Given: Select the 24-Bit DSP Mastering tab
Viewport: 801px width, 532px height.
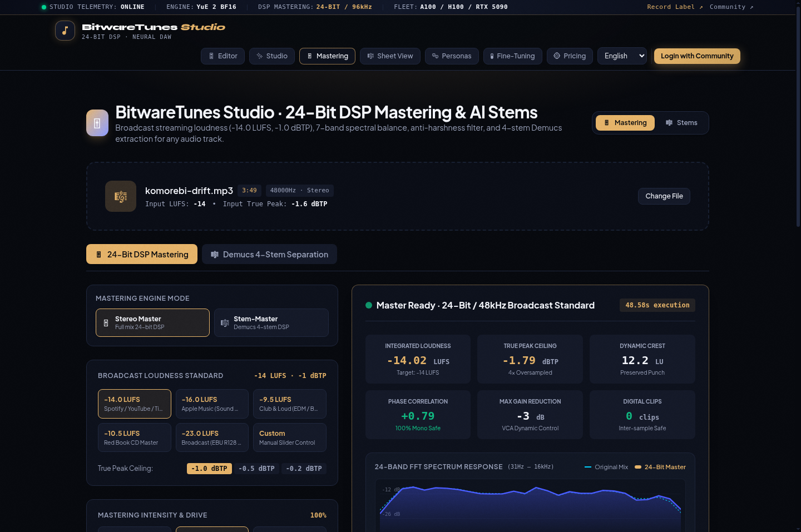Looking at the screenshot, I should tap(142, 254).
